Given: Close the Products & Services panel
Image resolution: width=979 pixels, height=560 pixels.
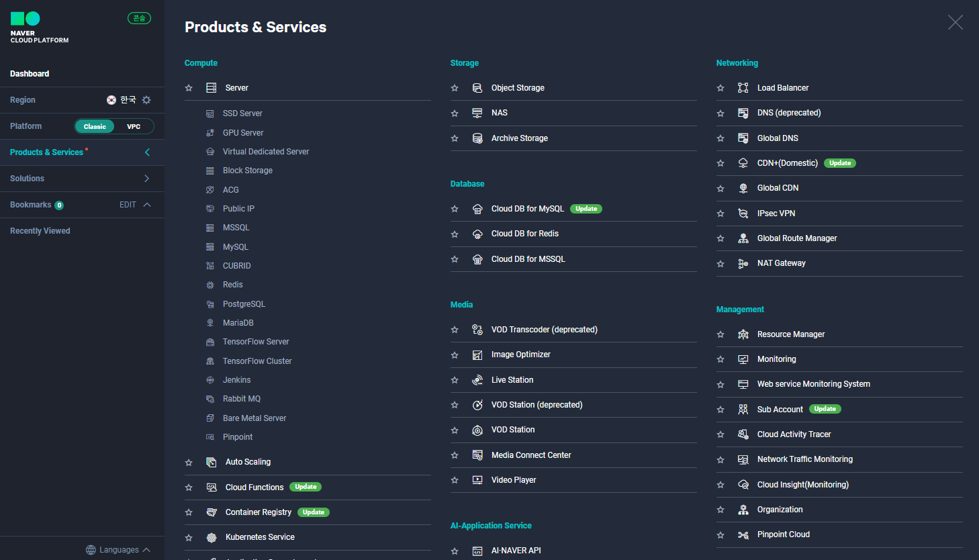Looking at the screenshot, I should [x=955, y=22].
